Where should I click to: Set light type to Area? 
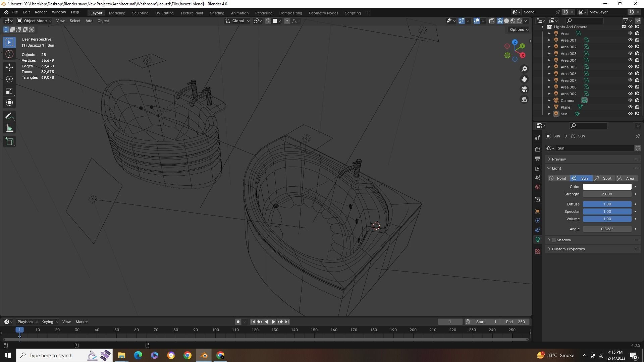pos(626,178)
